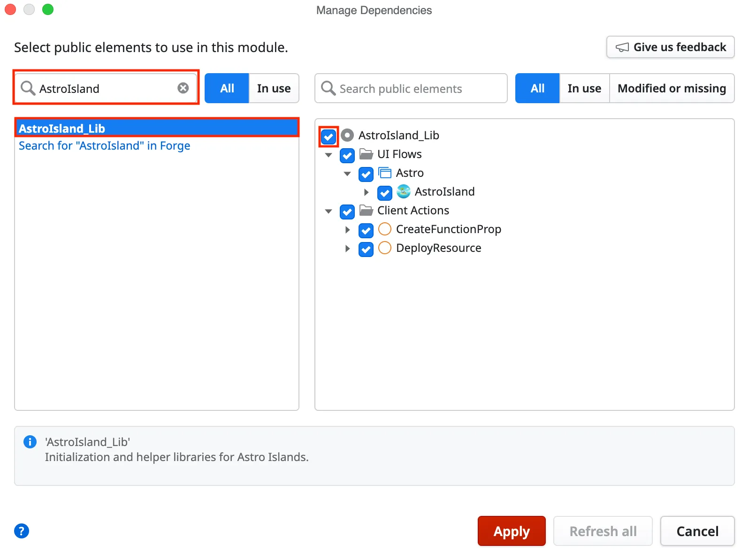This screenshot has height=560, width=749.
Task: Click the AstroIsland island icon
Action: point(403,192)
